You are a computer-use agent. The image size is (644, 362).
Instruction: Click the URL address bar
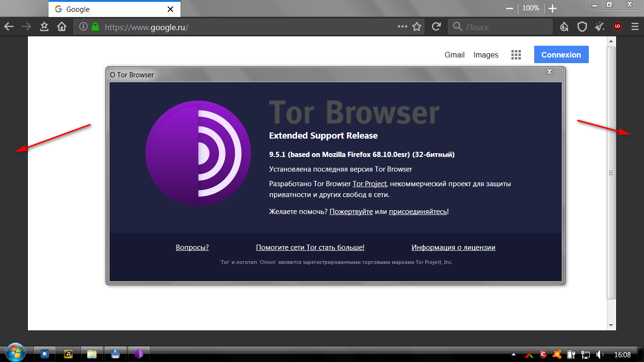(249, 27)
